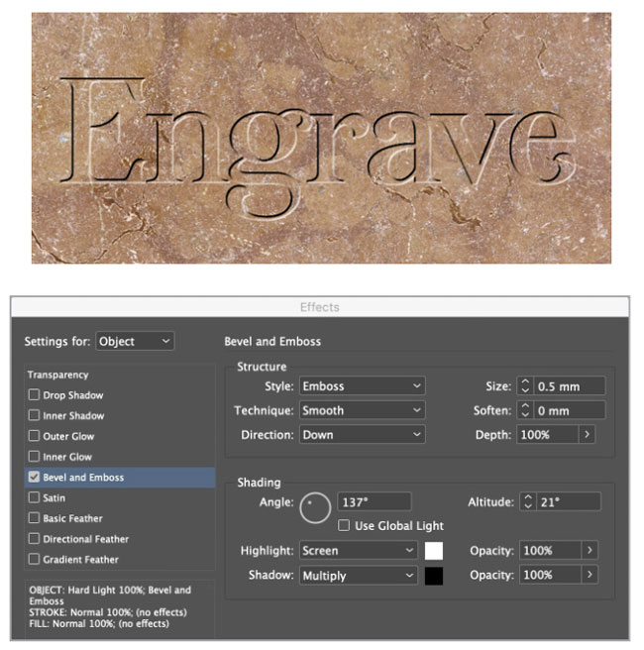Turn on the Gradient Feather checkbox
This screenshot has width=644, height=650.
(34, 559)
